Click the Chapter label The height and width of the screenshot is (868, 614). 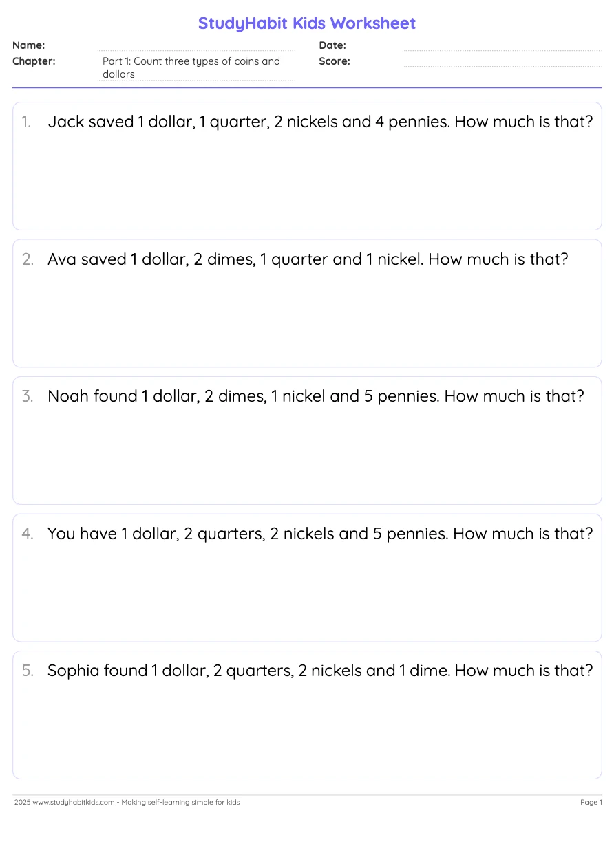[x=34, y=61]
